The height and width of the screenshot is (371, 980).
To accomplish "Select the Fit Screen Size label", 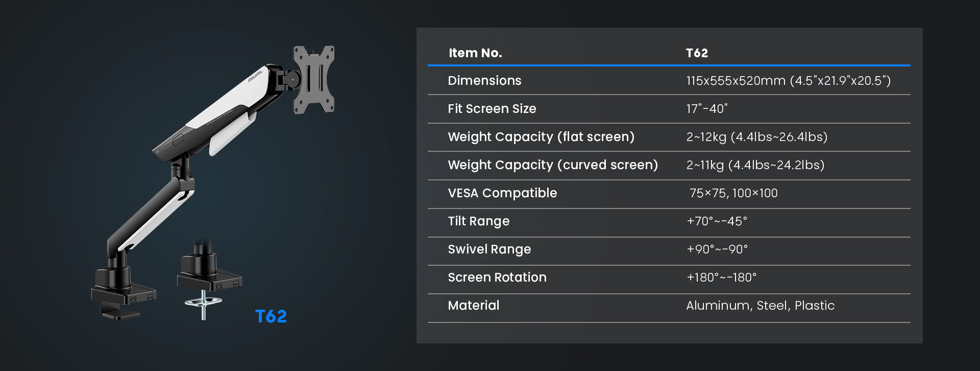I will pyautogui.click(x=492, y=109).
